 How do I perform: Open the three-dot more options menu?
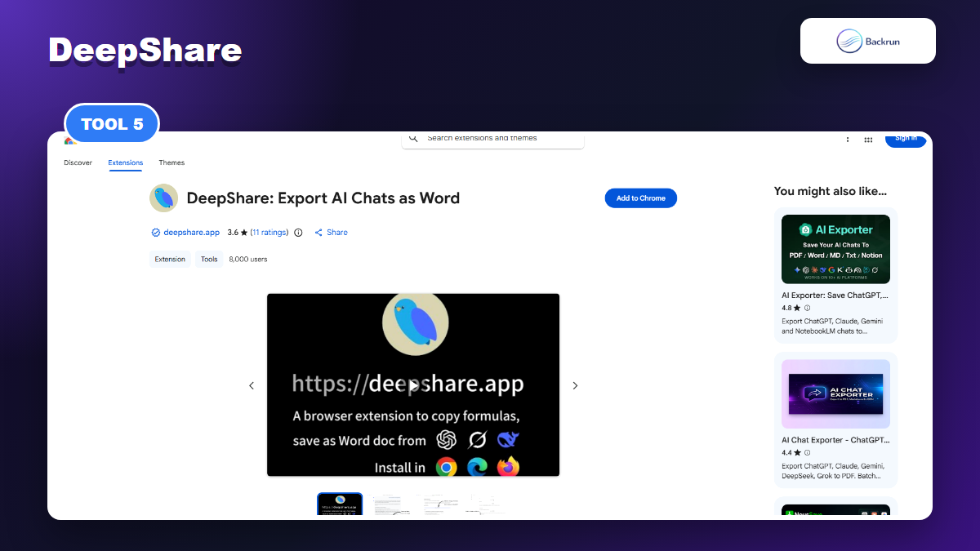848,140
